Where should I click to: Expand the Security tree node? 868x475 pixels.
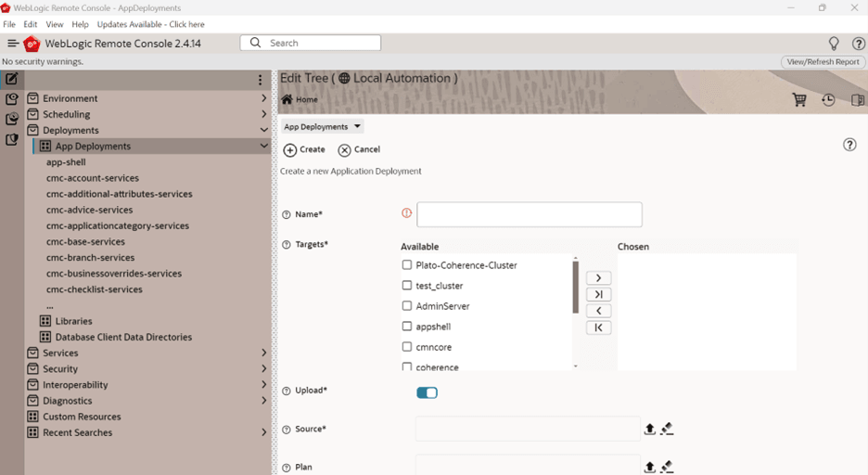coord(264,368)
